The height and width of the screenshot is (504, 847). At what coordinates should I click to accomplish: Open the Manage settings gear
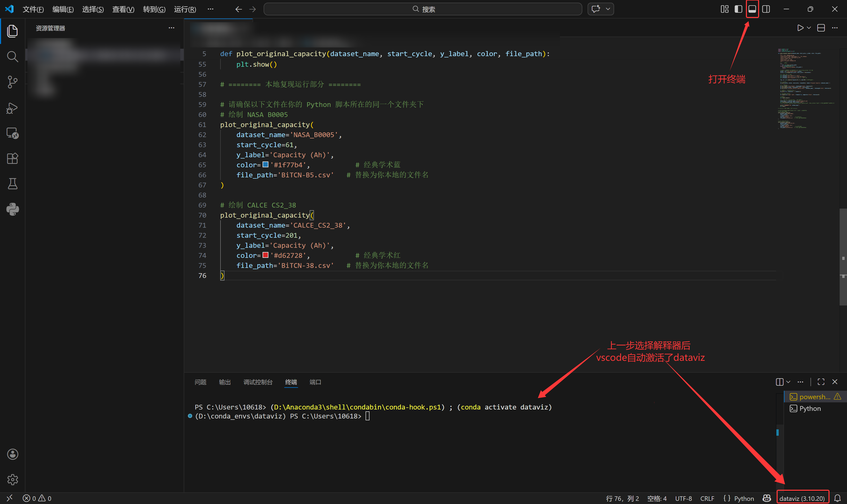(x=12, y=479)
